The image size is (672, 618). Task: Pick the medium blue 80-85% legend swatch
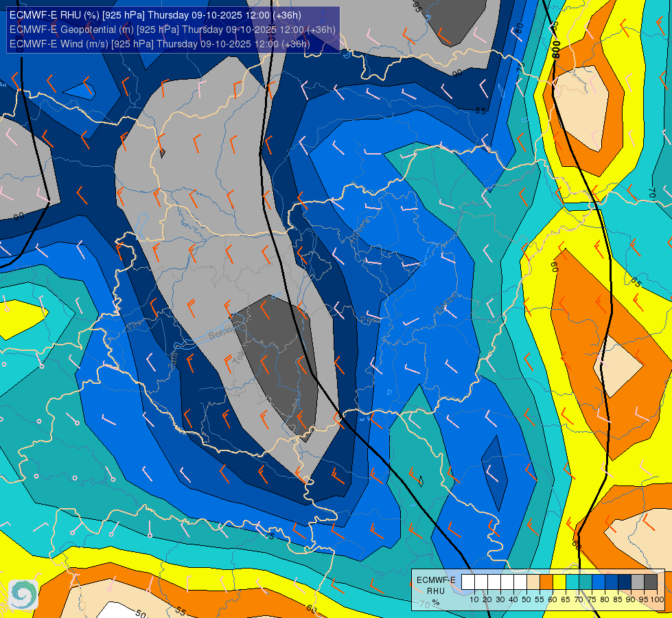click(612, 582)
